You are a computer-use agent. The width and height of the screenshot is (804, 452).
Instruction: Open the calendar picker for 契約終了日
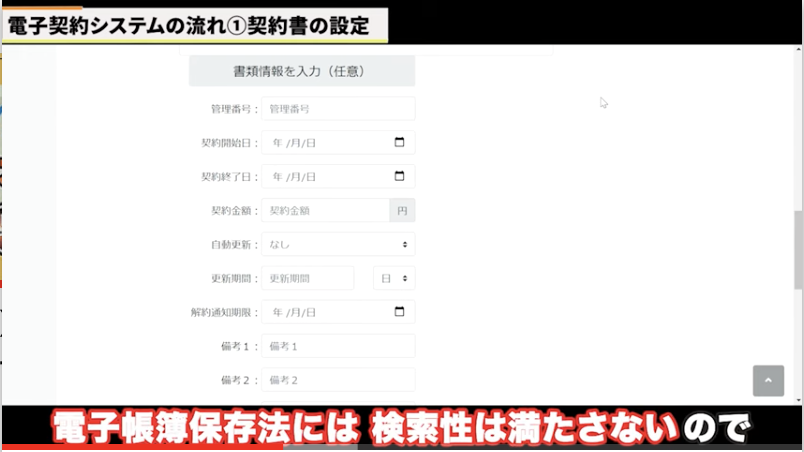pyautogui.click(x=399, y=177)
